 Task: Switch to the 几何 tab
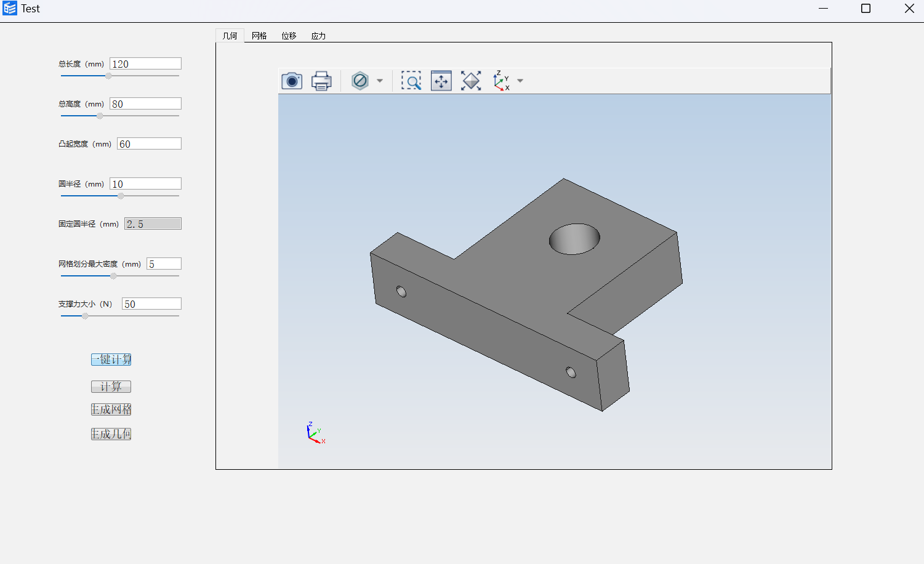(230, 36)
